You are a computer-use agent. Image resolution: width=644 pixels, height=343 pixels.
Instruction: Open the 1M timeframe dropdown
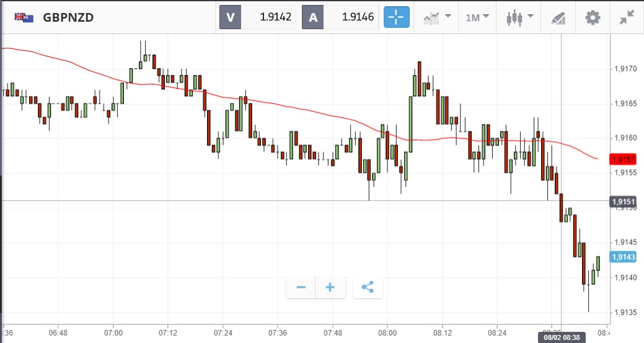pos(477,17)
